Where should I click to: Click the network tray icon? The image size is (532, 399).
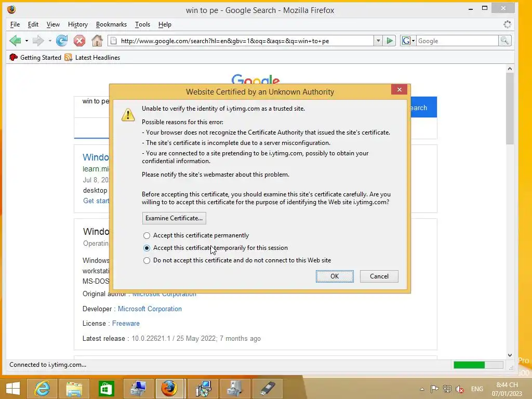tap(447, 389)
